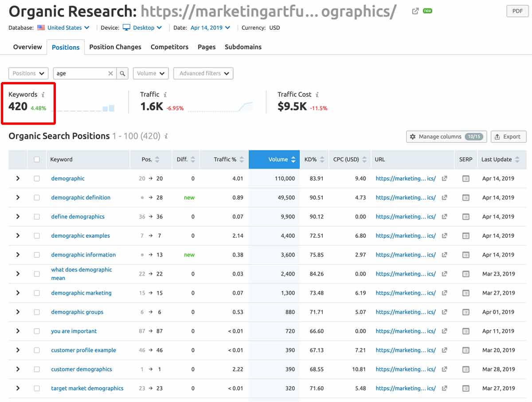
Task: Sort by the Traffic % column header
Action: coord(224,160)
